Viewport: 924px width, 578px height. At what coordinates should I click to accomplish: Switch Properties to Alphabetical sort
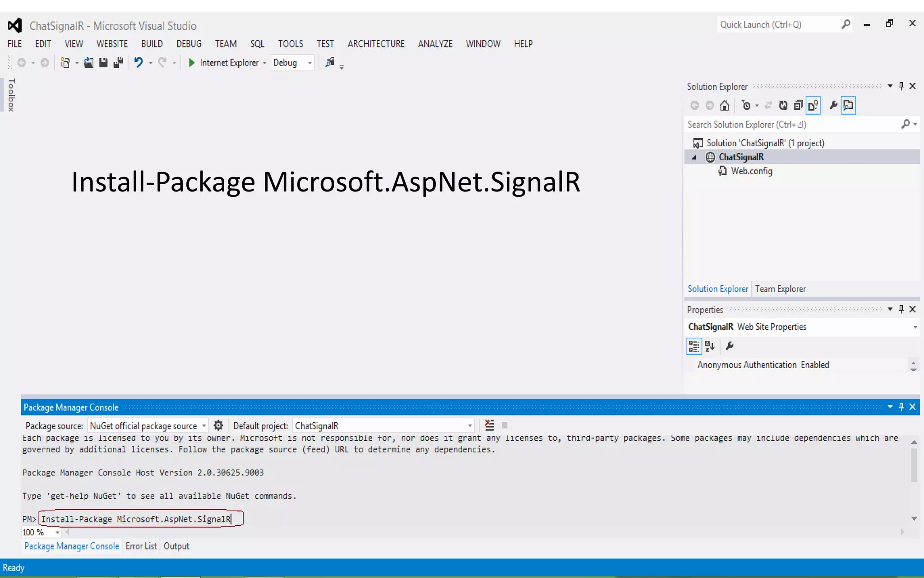710,346
